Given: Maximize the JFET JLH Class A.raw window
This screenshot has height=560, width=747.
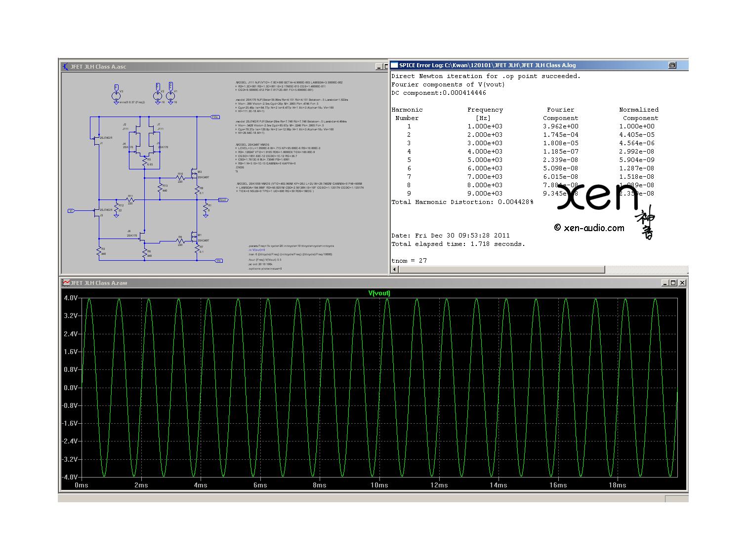Looking at the screenshot, I should point(673,283).
